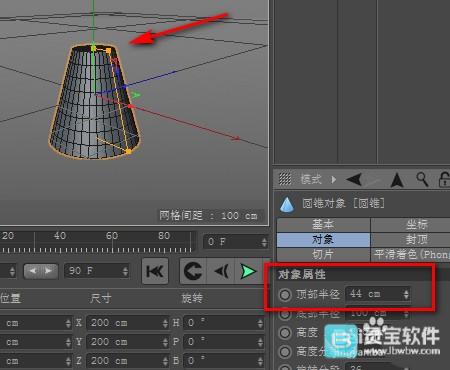Screen dimensions: 450x370
Task: Click the stepper on B rotation field
Action: (x=260, y=361)
